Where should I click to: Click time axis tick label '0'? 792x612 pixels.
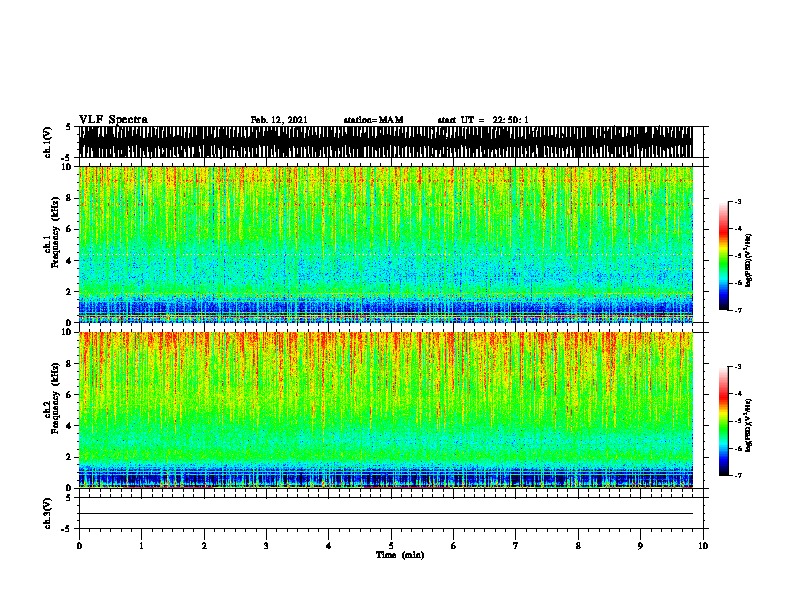(x=79, y=546)
